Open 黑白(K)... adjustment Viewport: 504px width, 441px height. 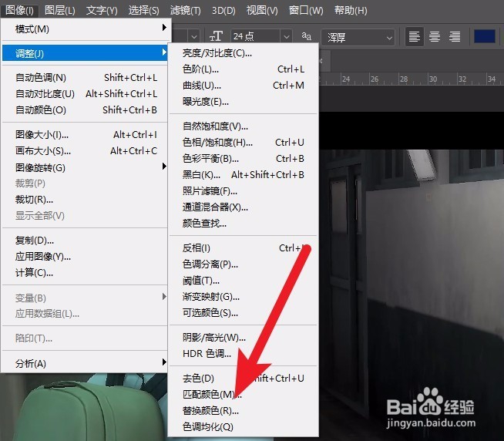244,175
